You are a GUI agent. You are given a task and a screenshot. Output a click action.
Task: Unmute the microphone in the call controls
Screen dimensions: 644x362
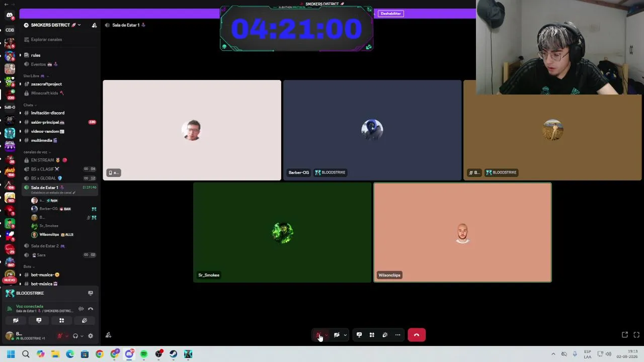(318, 335)
